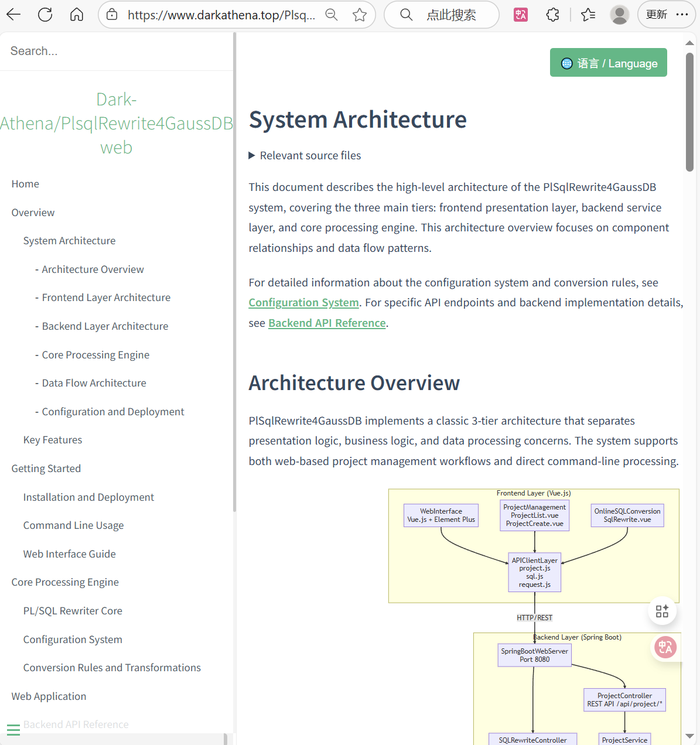Open Key Features in sidebar
The image size is (700, 745).
[x=53, y=440]
